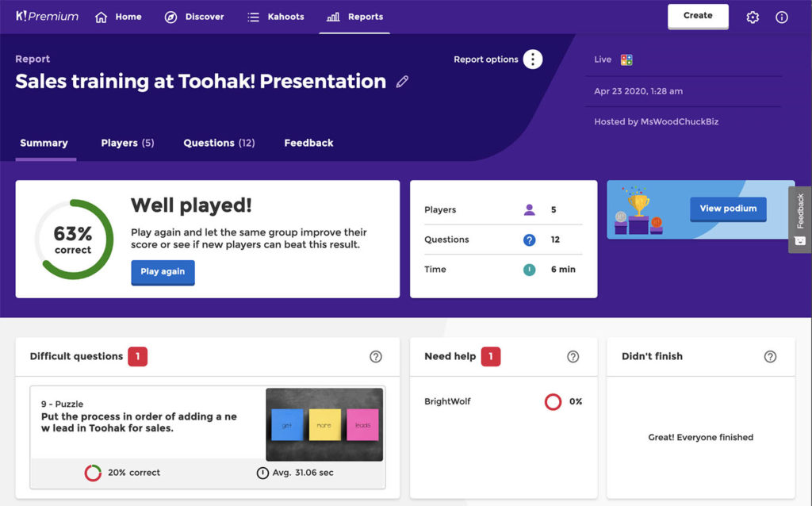Screen dimensions: 812x506
Task: Click the info icon at top right
Action: [x=782, y=16]
